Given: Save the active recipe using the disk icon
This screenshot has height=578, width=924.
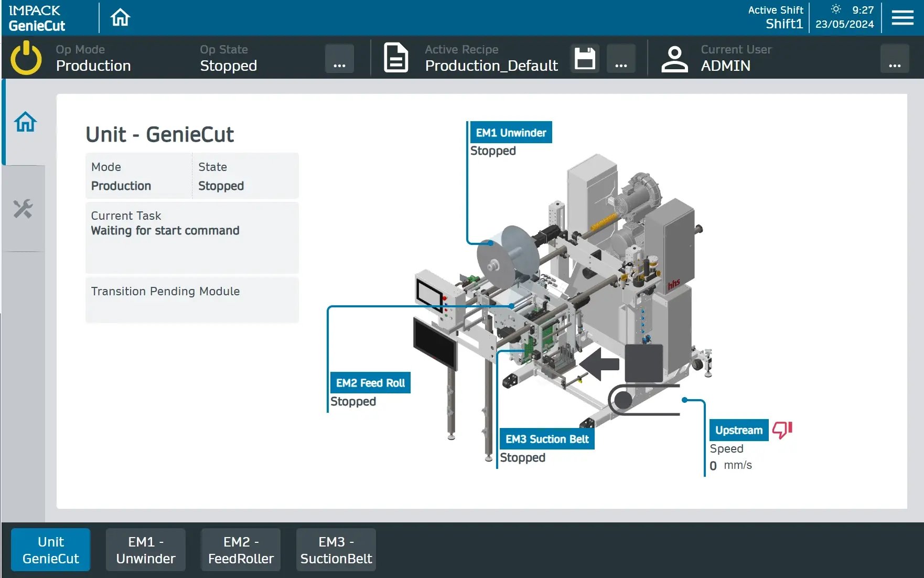Looking at the screenshot, I should pyautogui.click(x=584, y=58).
